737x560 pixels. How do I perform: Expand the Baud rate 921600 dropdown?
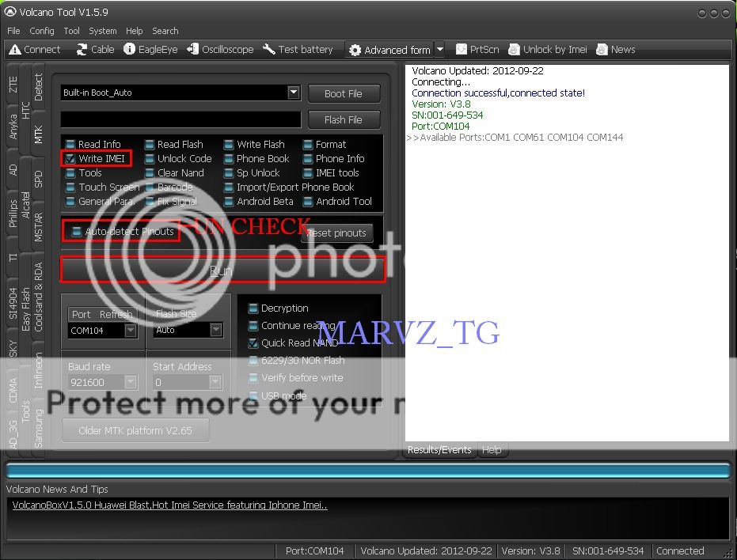(x=131, y=382)
